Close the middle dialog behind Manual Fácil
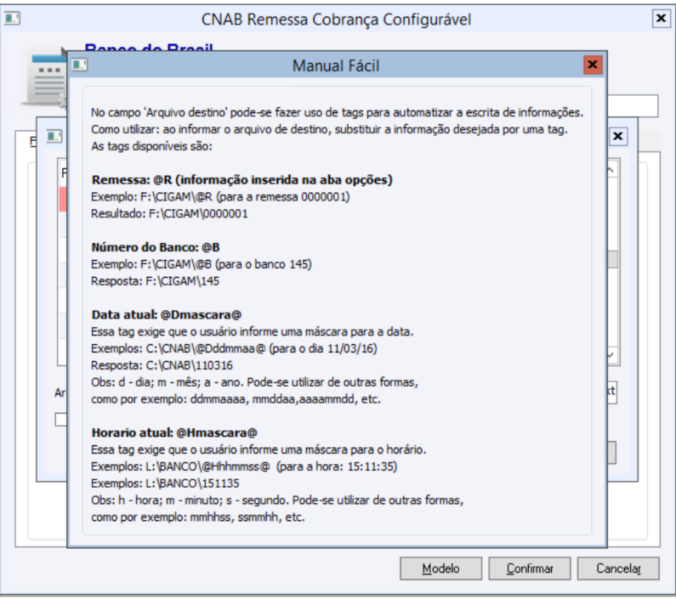This screenshot has width=676, height=599. pyautogui.click(x=618, y=136)
